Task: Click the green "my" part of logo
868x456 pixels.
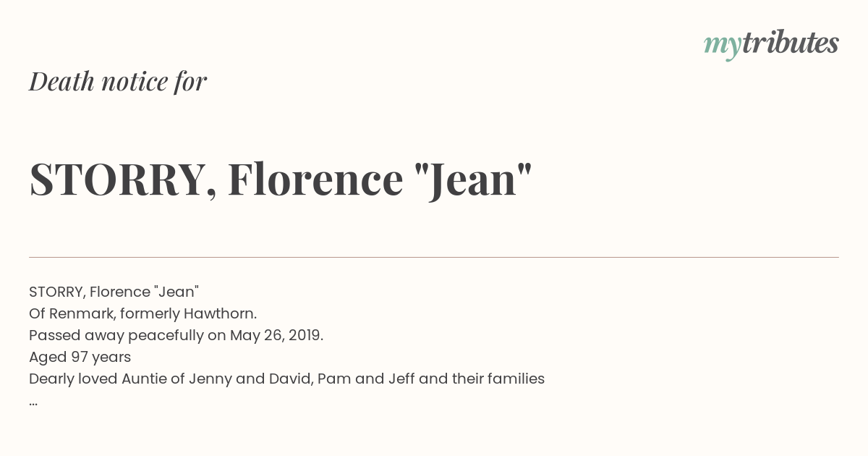Action: click(723, 47)
